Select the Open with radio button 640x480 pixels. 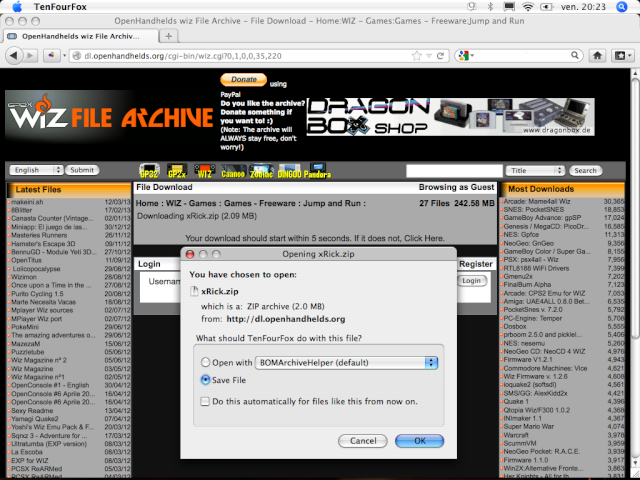click(x=205, y=362)
